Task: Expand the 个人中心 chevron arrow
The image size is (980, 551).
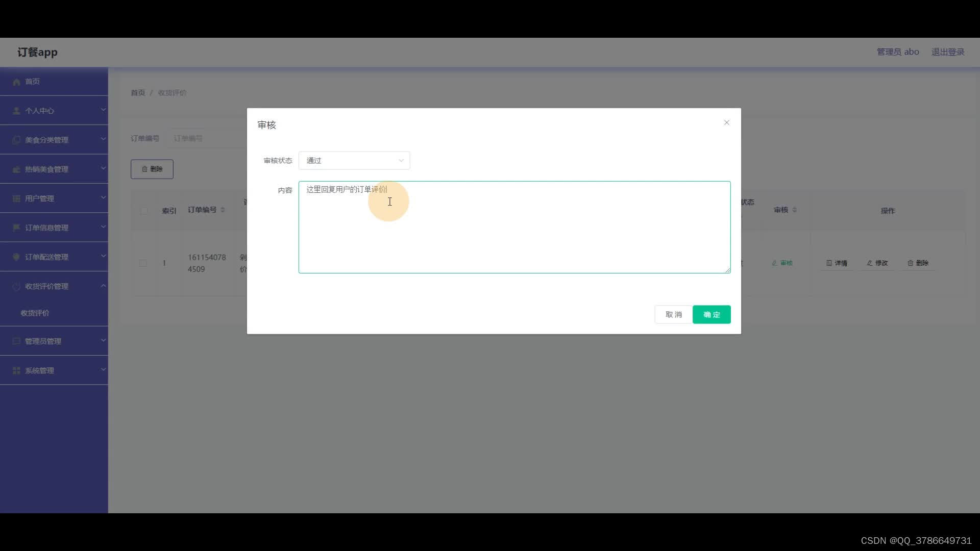Action: [103, 110]
